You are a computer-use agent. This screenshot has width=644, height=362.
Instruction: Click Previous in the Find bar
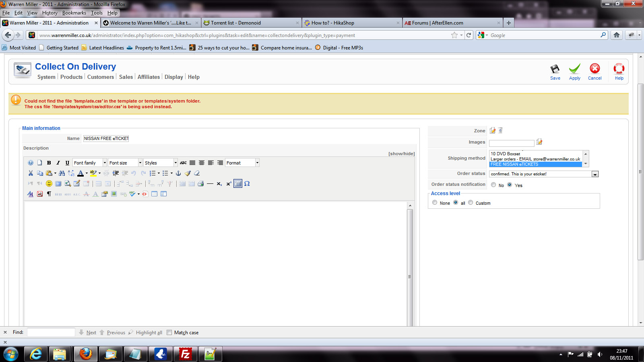112,333
